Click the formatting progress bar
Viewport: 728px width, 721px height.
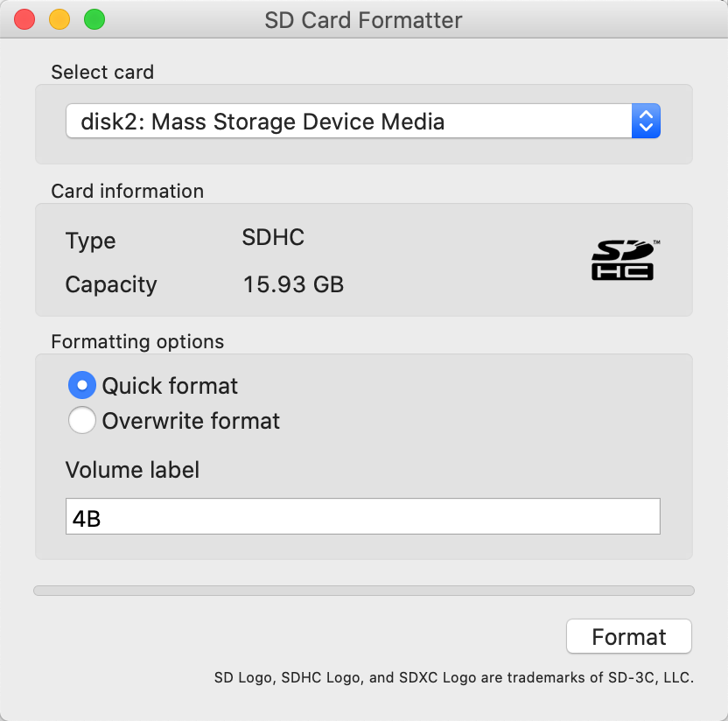(364, 591)
